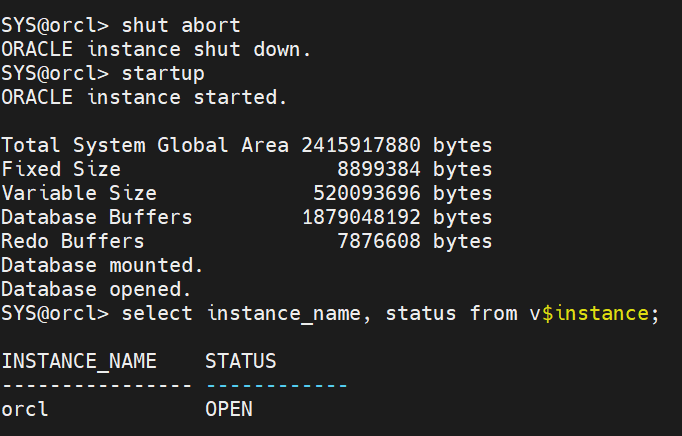This screenshot has height=436, width=682.
Task: Click the 'Database Buffers' label
Action: [x=97, y=217]
